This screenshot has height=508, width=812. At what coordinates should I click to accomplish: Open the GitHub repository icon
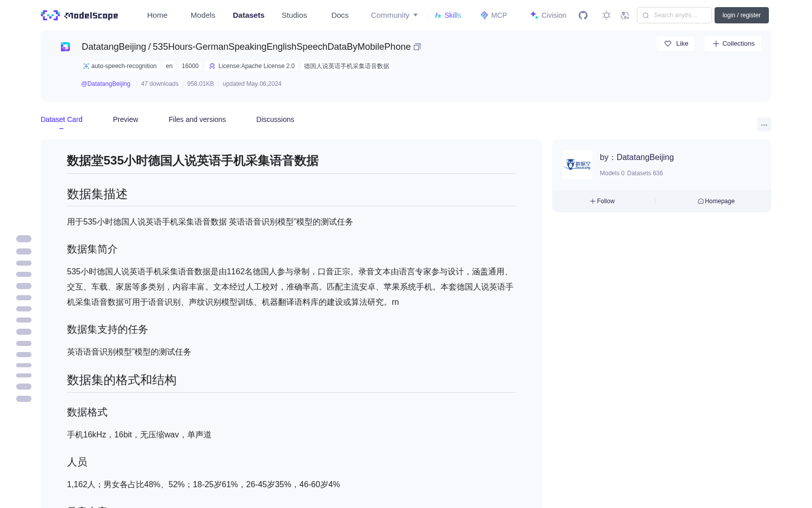click(583, 15)
